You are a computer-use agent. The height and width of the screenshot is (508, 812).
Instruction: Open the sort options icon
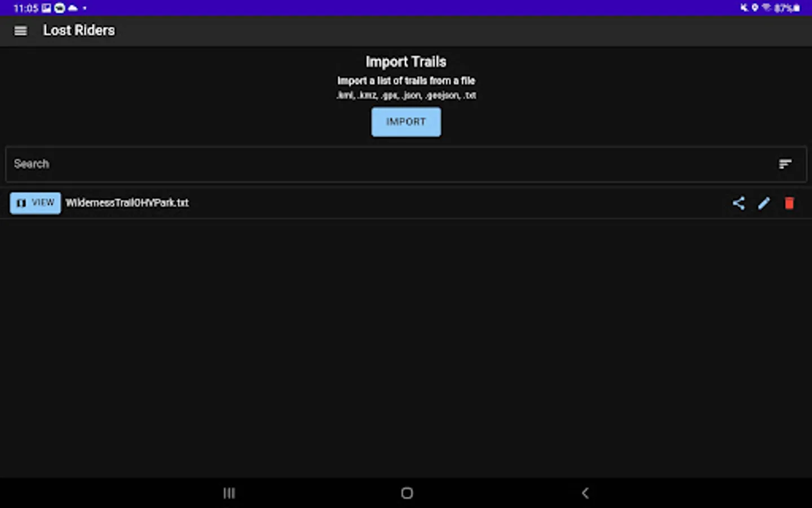tap(785, 164)
